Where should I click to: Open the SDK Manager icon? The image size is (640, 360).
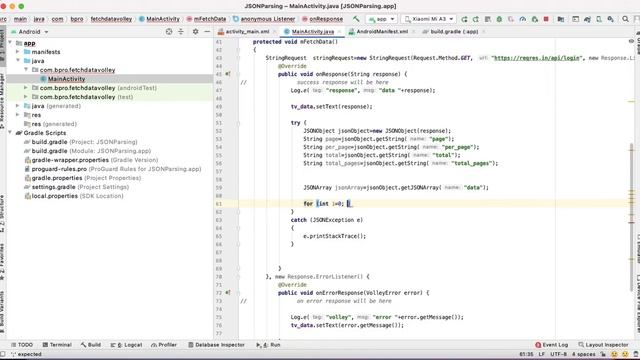611,19
